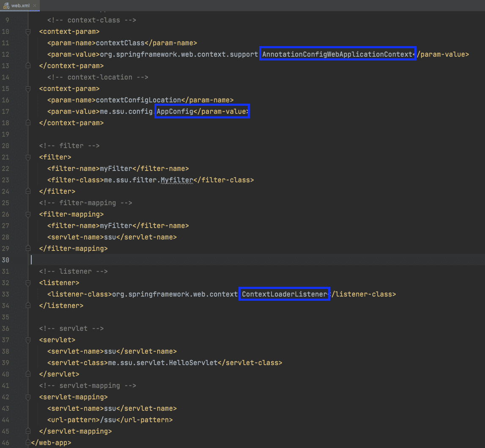Image resolution: width=485 pixels, height=448 pixels.
Task: Click AppConfig in the param-value
Action: (x=175, y=111)
